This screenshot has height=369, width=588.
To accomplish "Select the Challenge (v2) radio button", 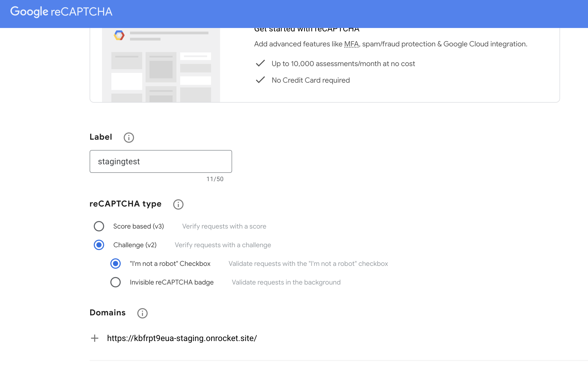I will click(99, 245).
